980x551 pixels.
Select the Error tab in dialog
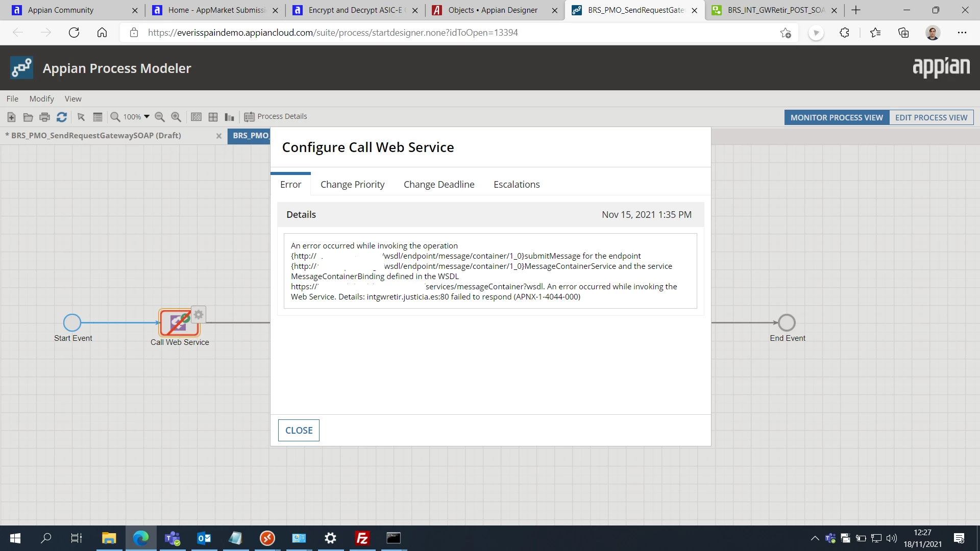[x=290, y=185]
